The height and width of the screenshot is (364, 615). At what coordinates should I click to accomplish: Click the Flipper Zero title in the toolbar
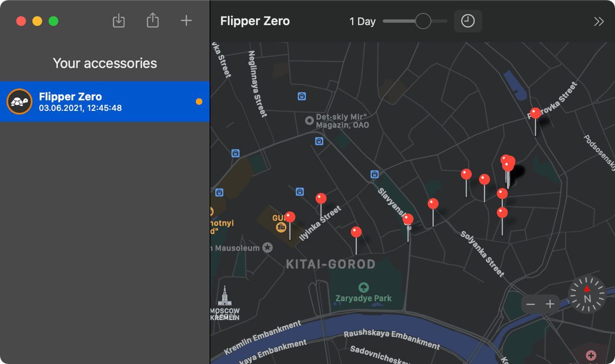tap(255, 21)
